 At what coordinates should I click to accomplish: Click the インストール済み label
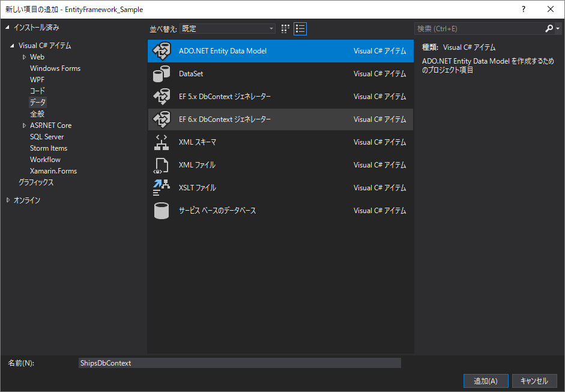pos(37,28)
